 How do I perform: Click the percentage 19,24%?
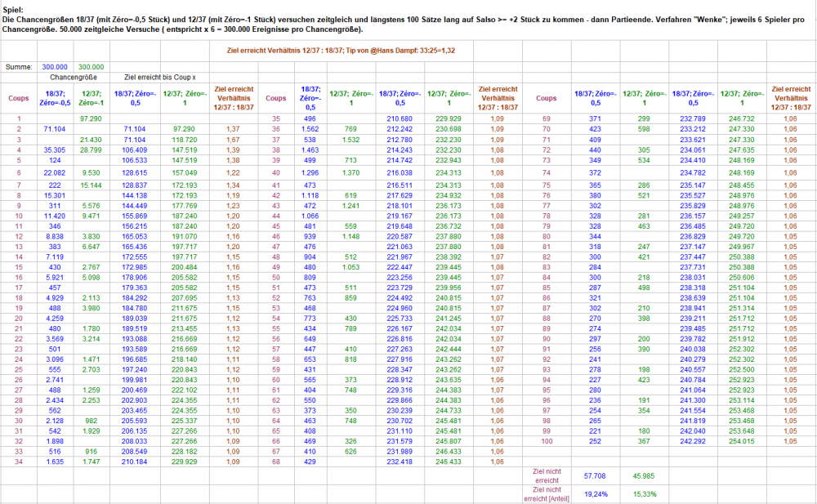[595, 494]
